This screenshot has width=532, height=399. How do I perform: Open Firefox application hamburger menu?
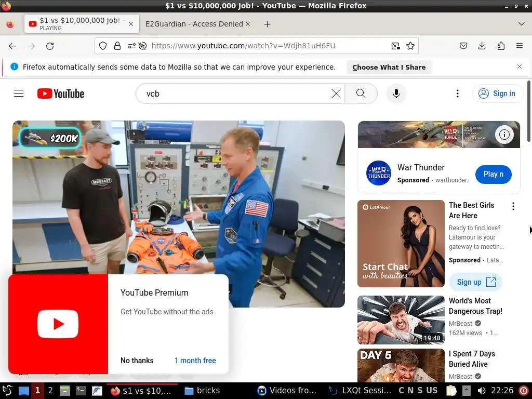click(x=520, y=46)
